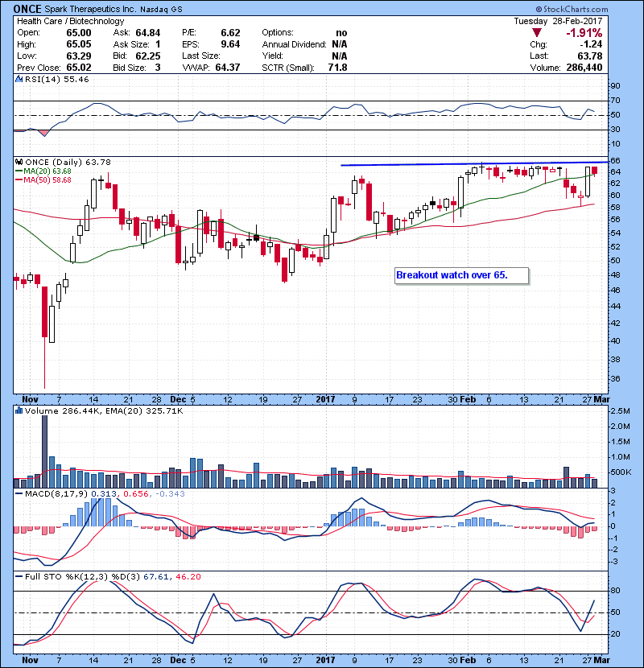Click the StockCharts.com copyright logo
Screen dimensions: 644x668
571,9
